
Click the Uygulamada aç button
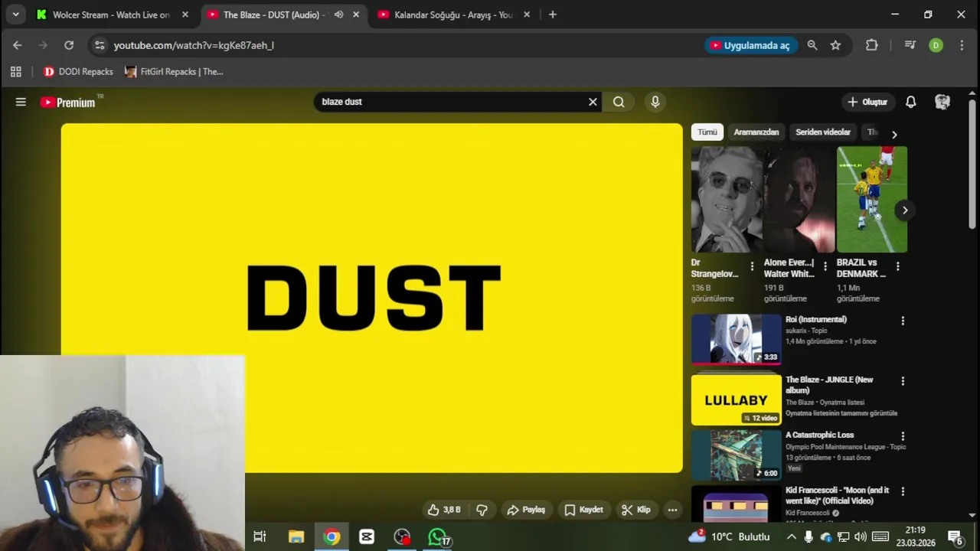click(751, 45)
